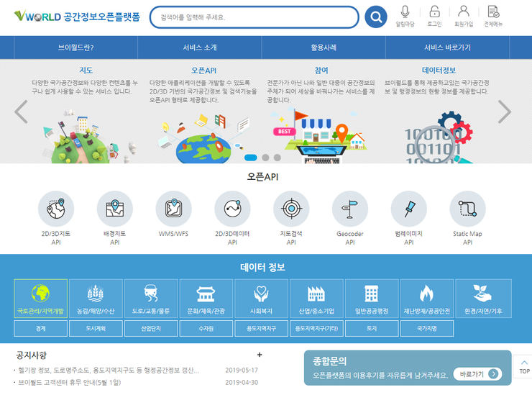532x395 pixels.
Task: Click the 데이터정보 binary gears illustration
Action: pos(439,137)
